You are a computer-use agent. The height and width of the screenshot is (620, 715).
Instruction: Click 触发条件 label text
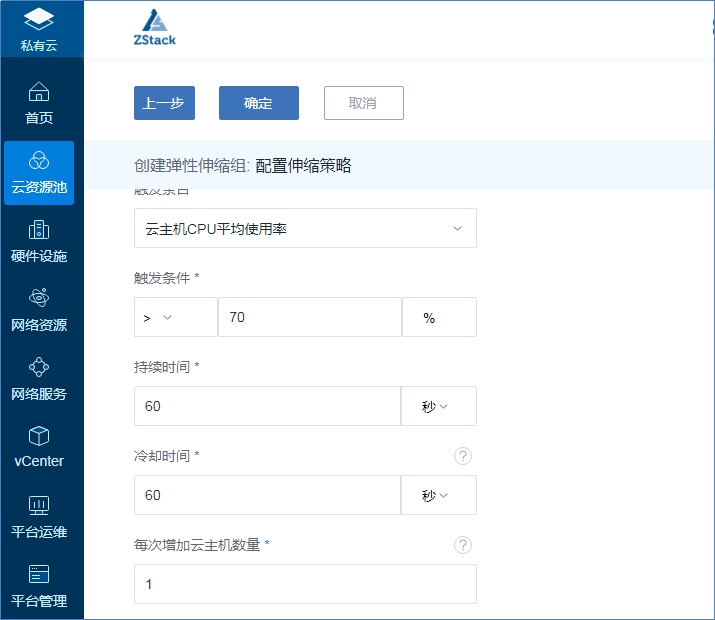click(x=162, y=278)
